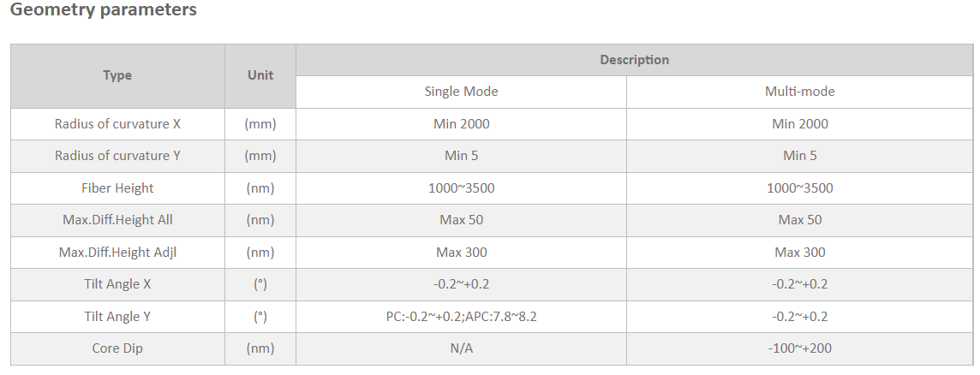Click the Geometry parameters heading

click(104, 10)
